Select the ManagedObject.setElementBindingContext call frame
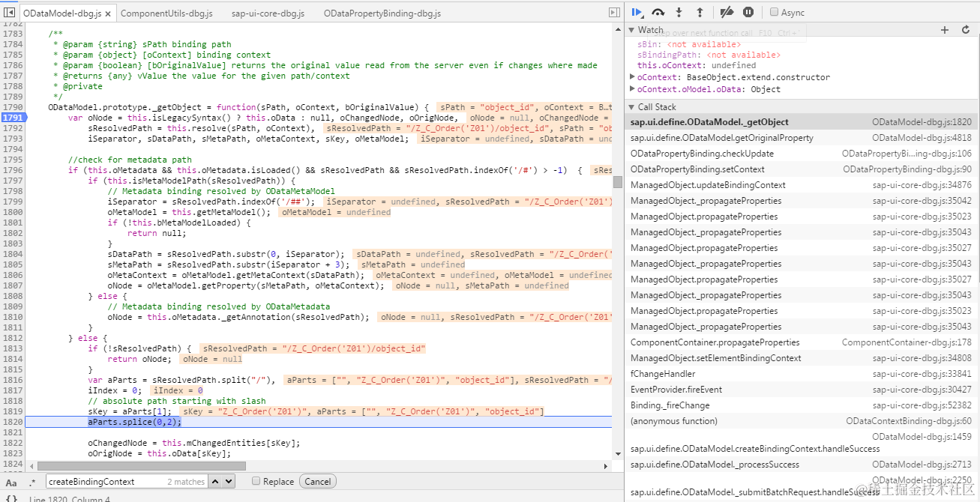 coord(802,358)
